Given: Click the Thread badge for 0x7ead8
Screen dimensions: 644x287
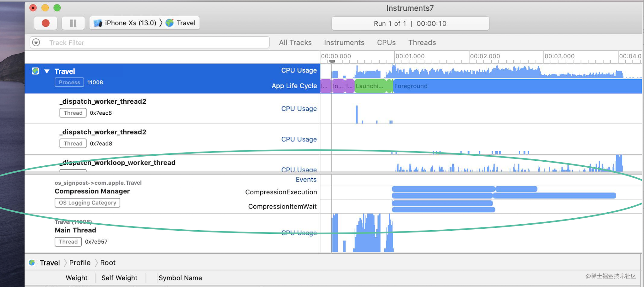Looking at the screenshot, I should click(73, 143).
